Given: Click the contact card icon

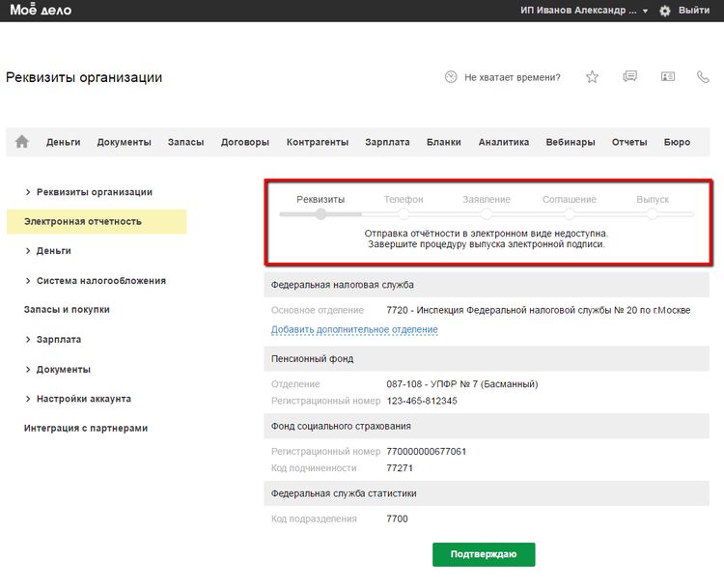Looking at the screenshot, I should (667, 77).
